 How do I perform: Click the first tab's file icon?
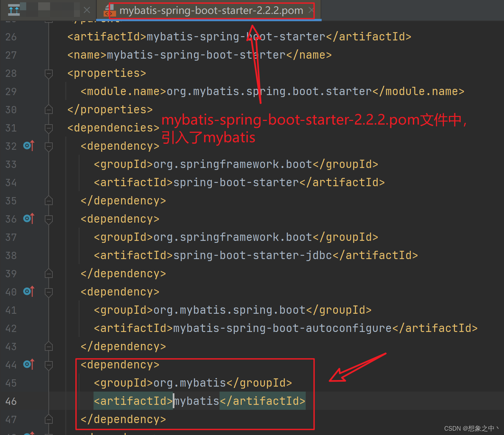(x=14, y=10)
